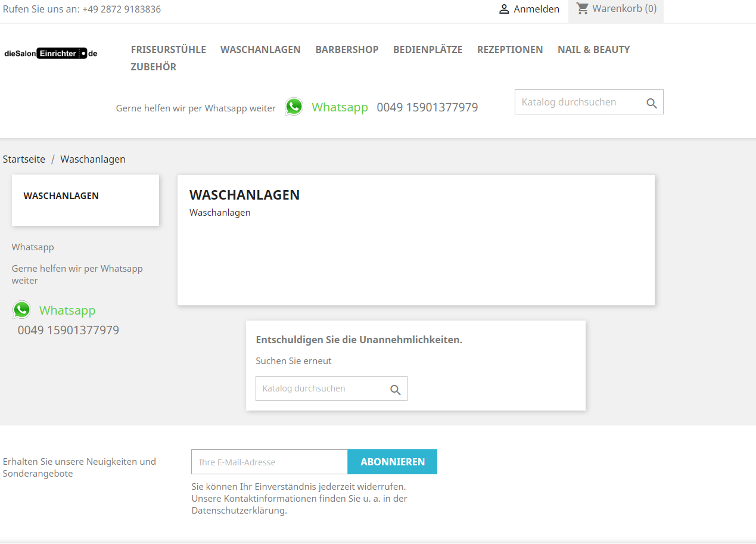The width and height of the screenshot is (756, 544).
Task: Click the green Whatsapp link in header
Action: [340, 107]
